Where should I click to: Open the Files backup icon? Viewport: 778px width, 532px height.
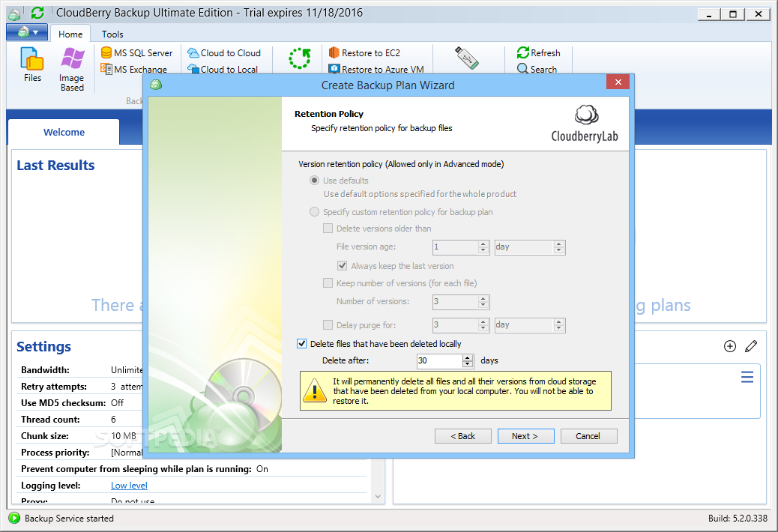click(32, 64)
